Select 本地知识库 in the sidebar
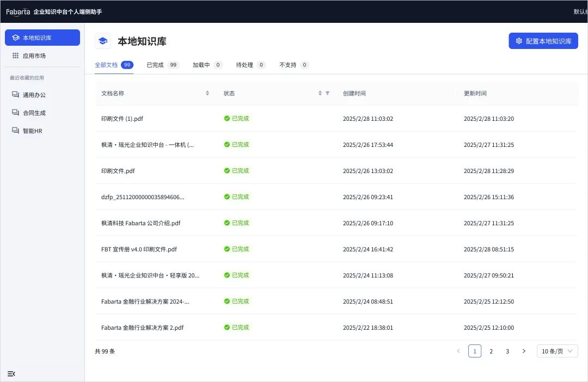 pyautogui.click(x=42, y=38)
